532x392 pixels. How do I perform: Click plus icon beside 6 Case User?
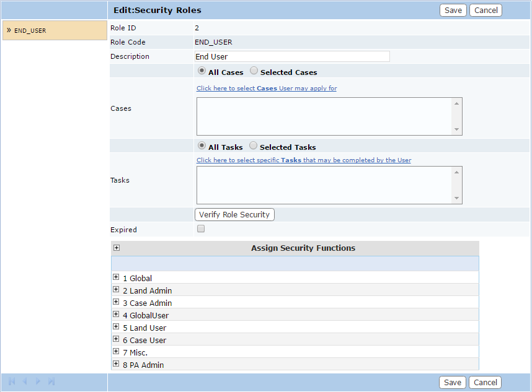(116, 339)
